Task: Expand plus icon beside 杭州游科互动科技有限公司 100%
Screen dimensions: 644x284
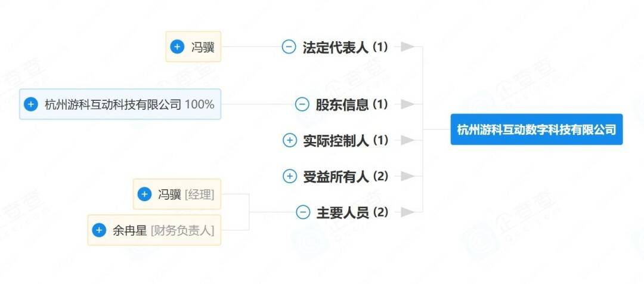Action: (30, 104)
